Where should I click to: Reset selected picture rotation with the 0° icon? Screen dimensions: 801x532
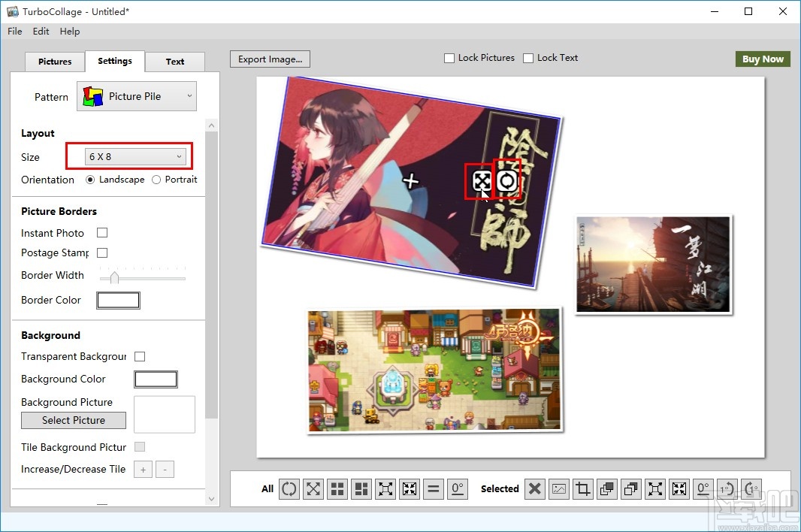coord(703,488)
